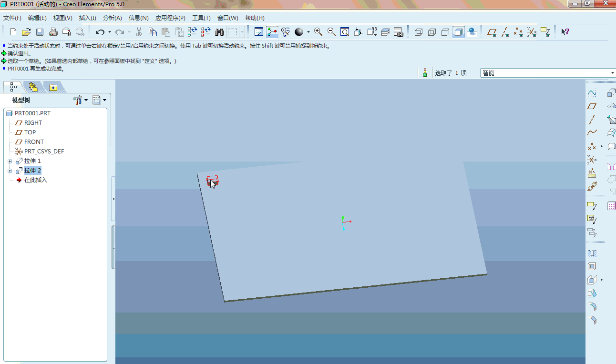
Task: Open the 分析(A) menu
Action: (x=113, y=18)
